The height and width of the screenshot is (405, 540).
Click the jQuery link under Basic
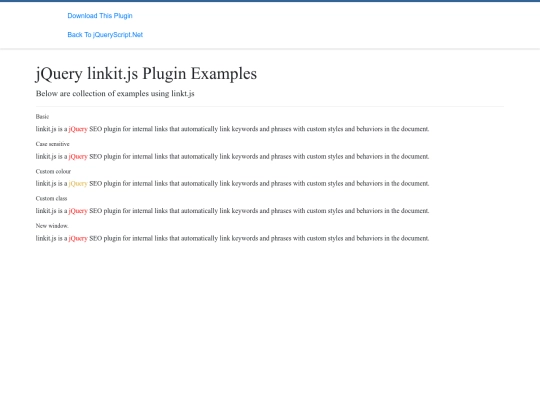[78, 129]
